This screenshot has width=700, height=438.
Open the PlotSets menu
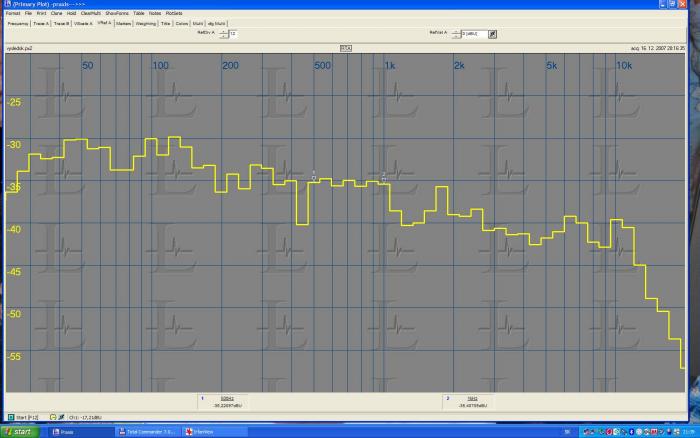(x=173, y=13)
